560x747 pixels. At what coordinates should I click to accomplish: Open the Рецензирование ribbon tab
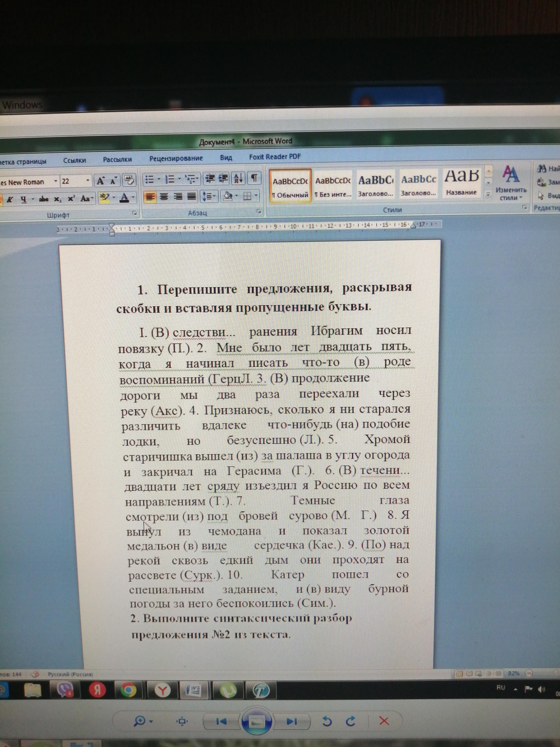pos(176,158)
